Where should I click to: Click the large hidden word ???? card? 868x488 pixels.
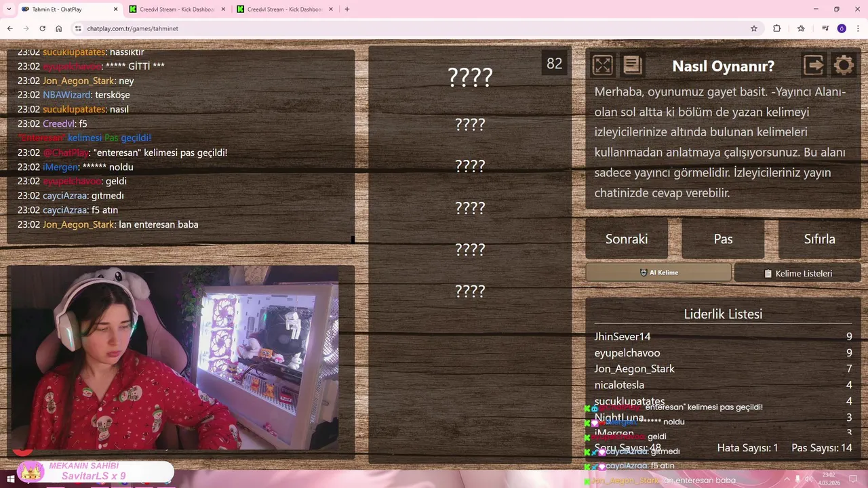(x=470, y=77)
